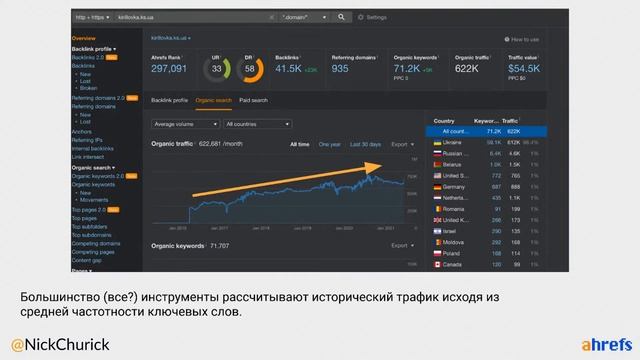The image size is (640, 360).
Task: Click the Israel flag icon
Action: click(437, 231)
